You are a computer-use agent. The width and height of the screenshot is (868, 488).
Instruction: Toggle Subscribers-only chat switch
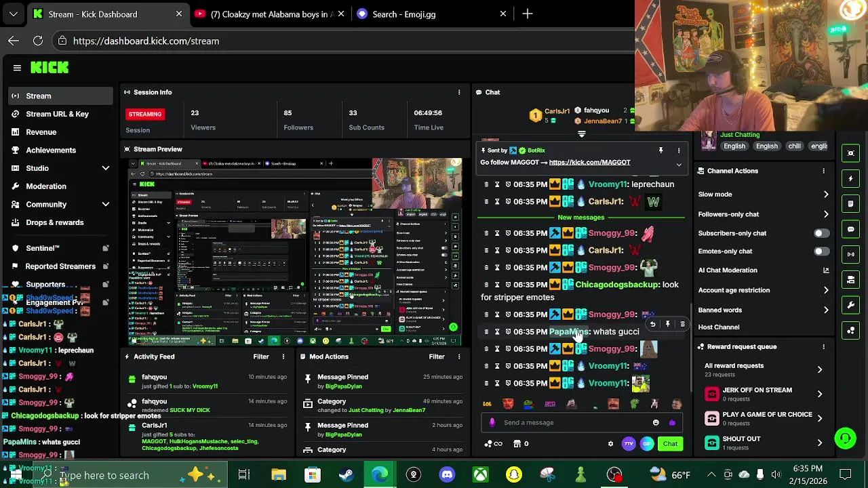point(821,233)
